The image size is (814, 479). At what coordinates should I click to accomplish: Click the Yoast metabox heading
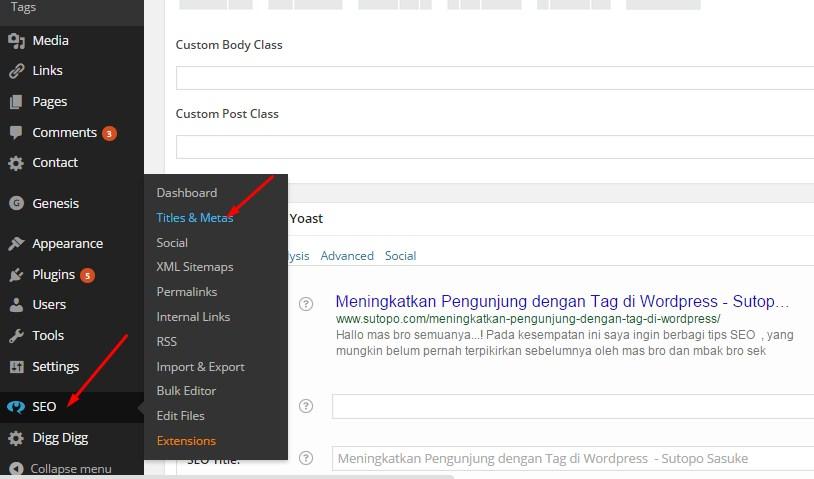tap(306, 218)
